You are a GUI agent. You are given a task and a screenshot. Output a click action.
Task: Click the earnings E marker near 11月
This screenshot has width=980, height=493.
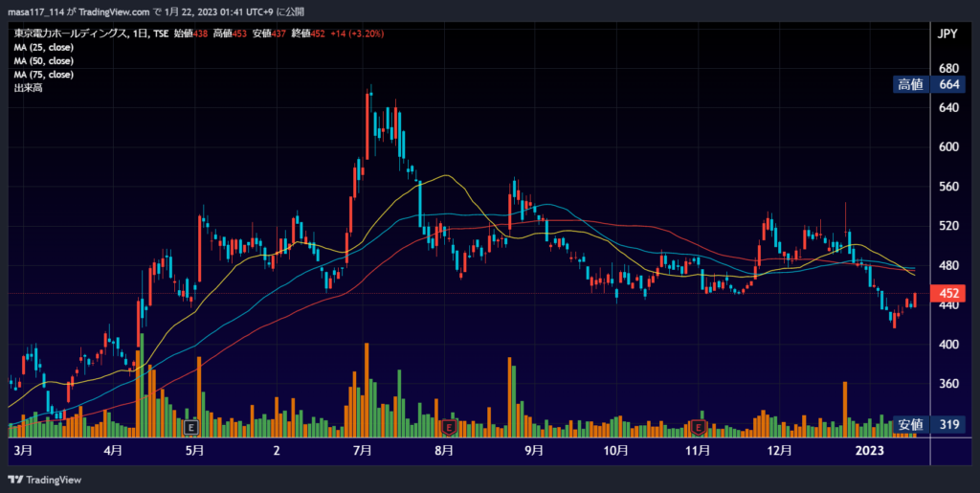[x=699, y=428]
